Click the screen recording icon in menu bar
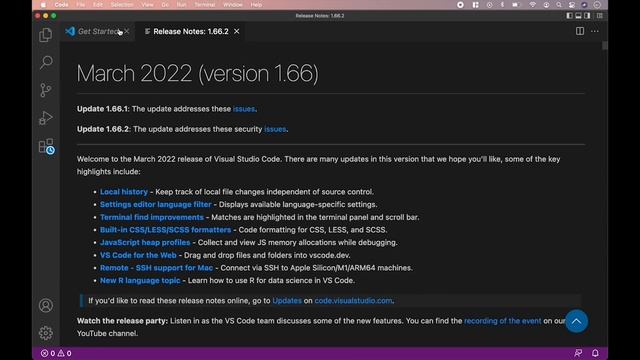Viewport: 640px width, 360px height. coord(460,5)
